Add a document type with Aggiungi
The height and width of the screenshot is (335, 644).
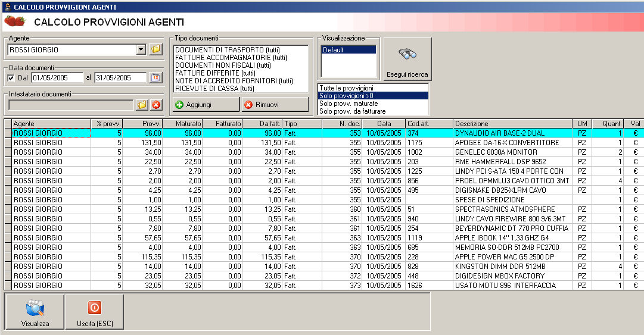206,105
